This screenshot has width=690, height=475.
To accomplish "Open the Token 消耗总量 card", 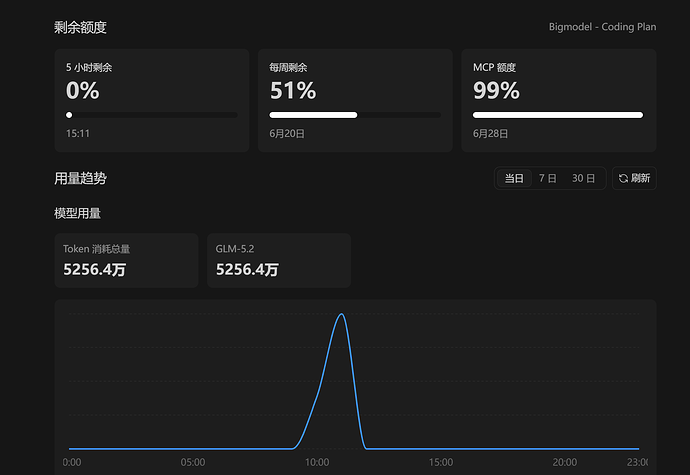I will (x=126, y=260).
